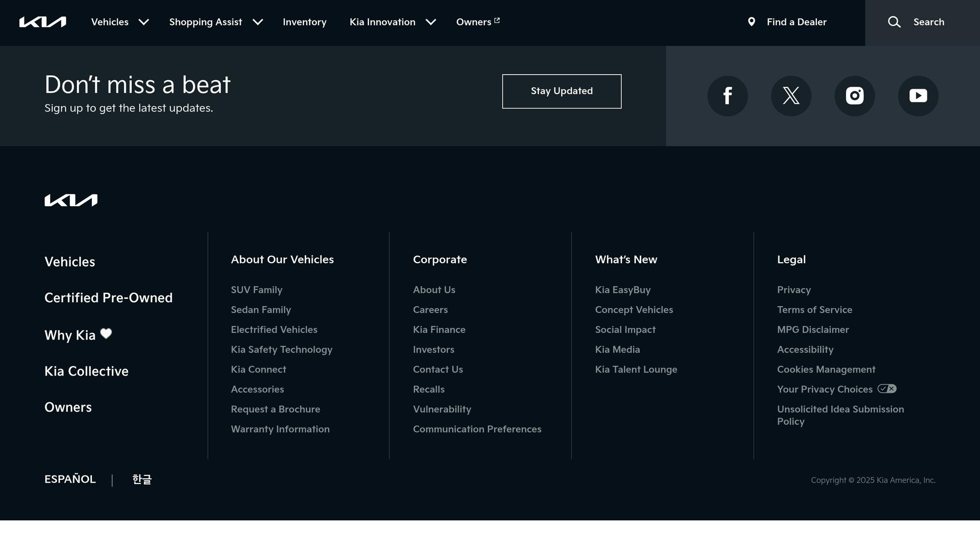Open the Why Kia heart link

(78, 335)
